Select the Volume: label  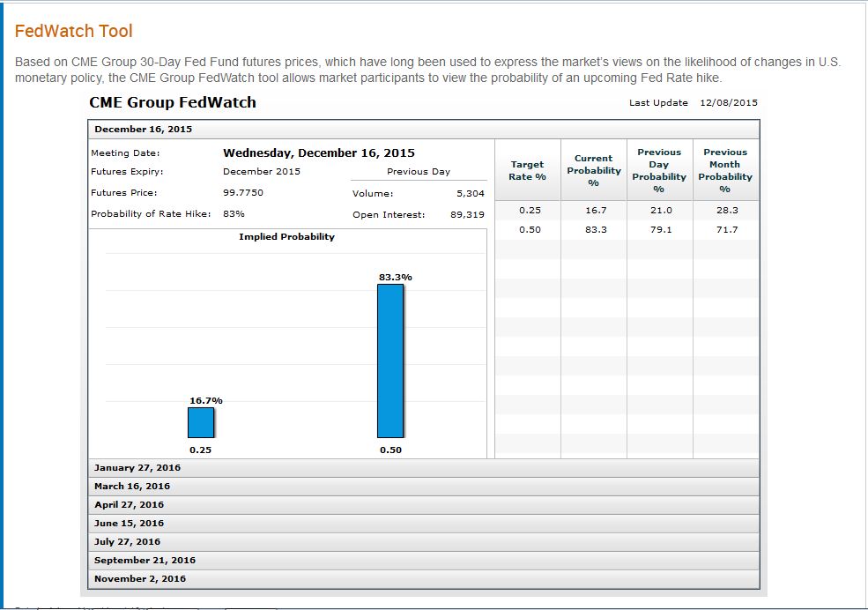373,194
